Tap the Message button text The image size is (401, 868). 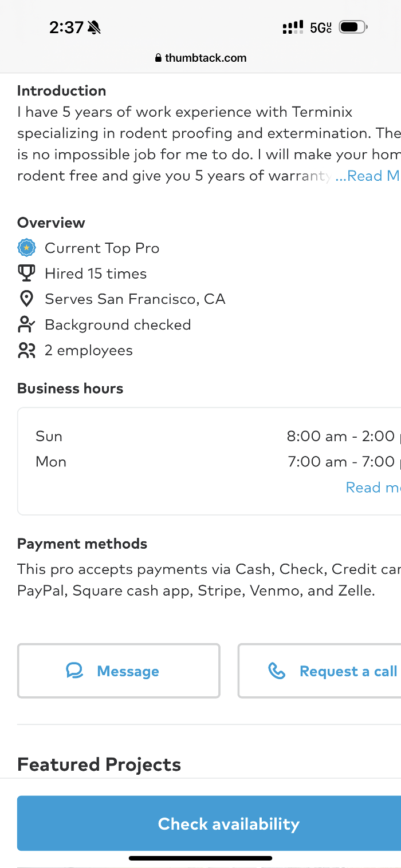click(128, 671)
